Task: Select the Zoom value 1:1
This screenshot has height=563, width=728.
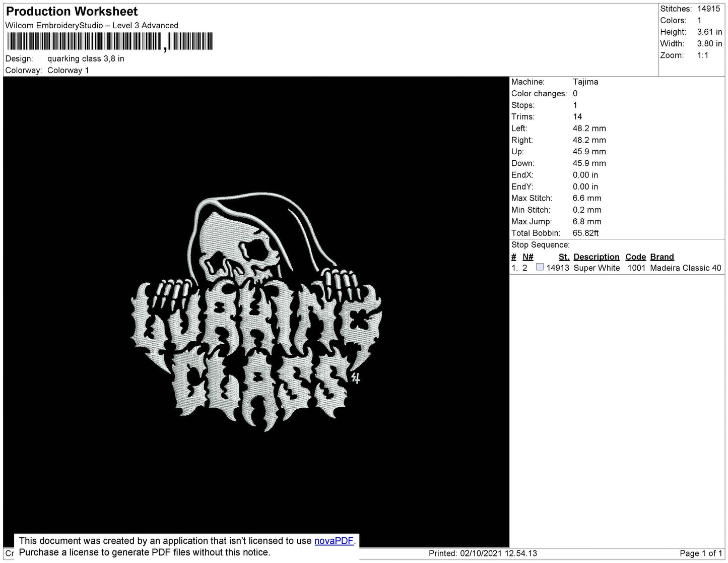Action: (703, 55)
